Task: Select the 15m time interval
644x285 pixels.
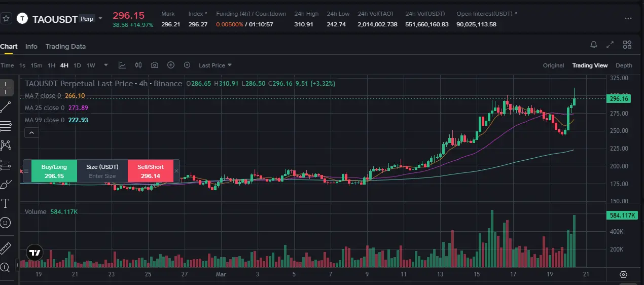Action: pos(36,65)
